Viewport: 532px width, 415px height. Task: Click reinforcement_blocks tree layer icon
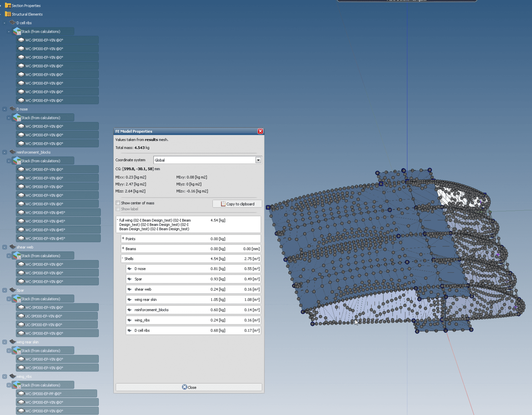13,152
